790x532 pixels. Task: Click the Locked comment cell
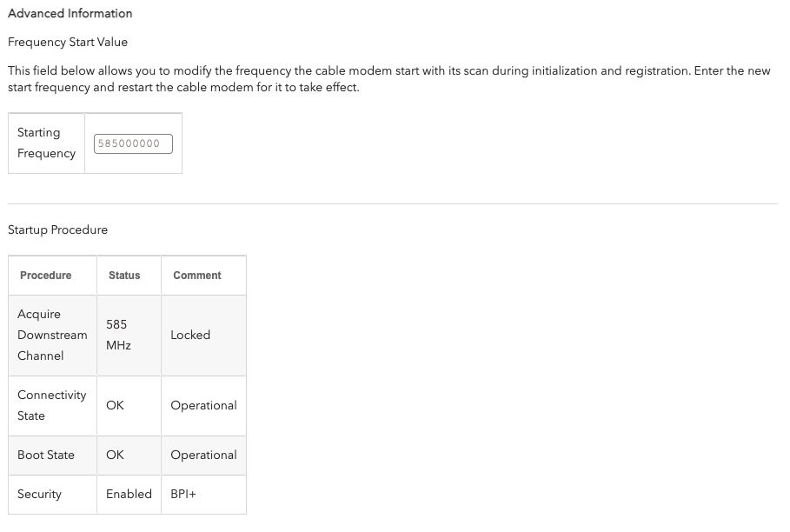point(190,335)
